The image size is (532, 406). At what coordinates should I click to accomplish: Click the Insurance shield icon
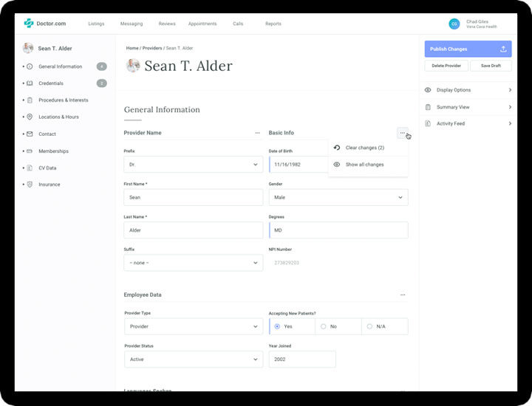[30, 185]
